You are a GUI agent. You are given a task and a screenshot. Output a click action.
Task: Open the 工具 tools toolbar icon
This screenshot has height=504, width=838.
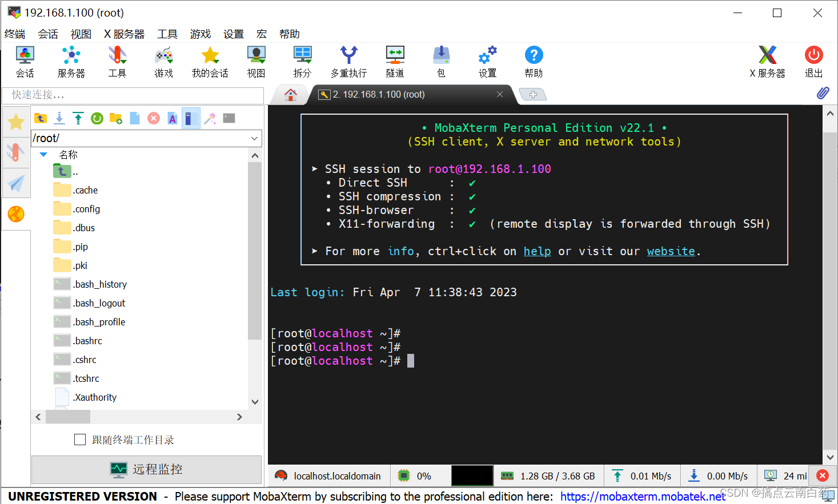[x=117, y=62]
